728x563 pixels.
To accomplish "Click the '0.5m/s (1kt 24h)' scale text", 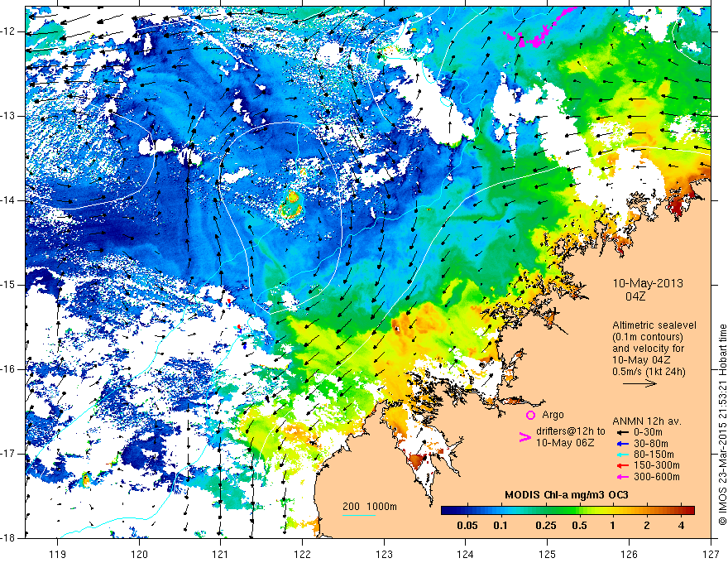I will click(x=649, y=371).
